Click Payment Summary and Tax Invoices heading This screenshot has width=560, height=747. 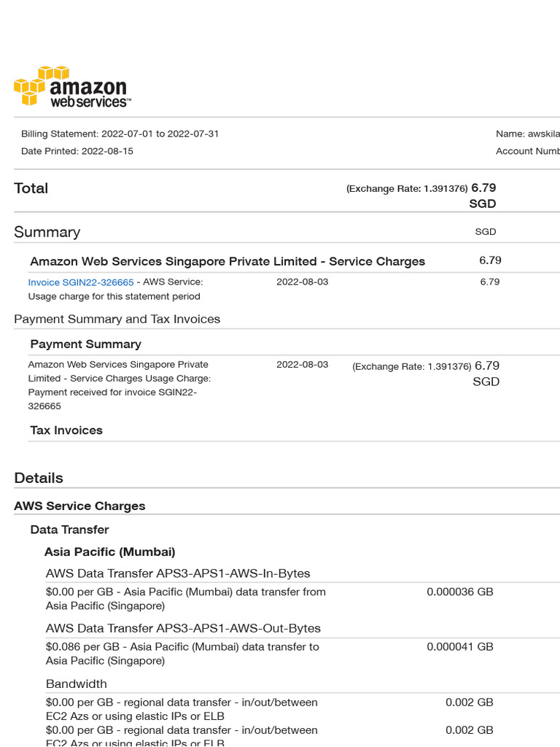coord(117,320)
